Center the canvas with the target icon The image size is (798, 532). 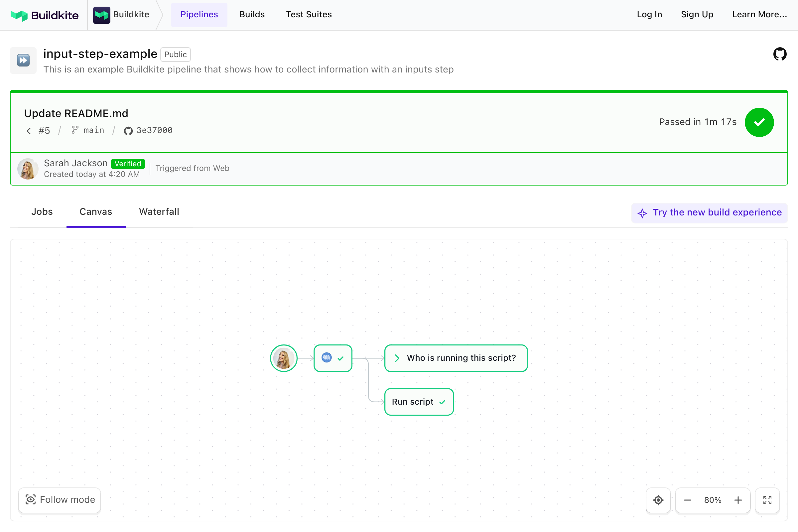point(658,500)
